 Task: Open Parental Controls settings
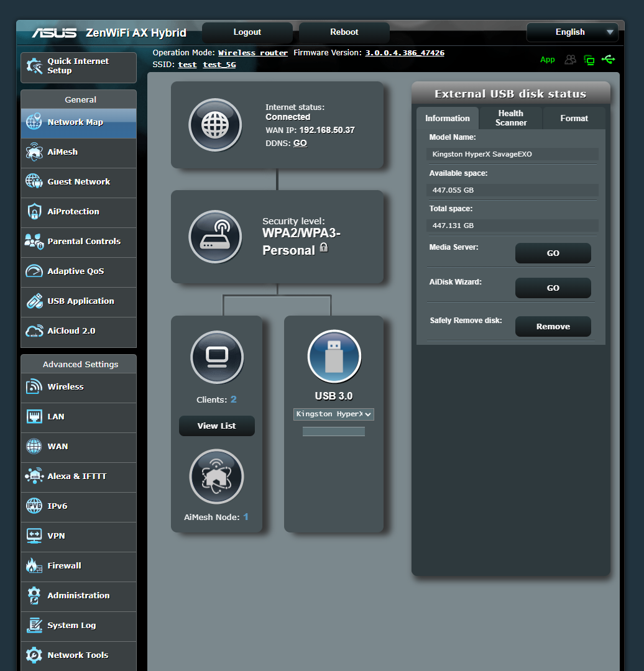[34, 242]
